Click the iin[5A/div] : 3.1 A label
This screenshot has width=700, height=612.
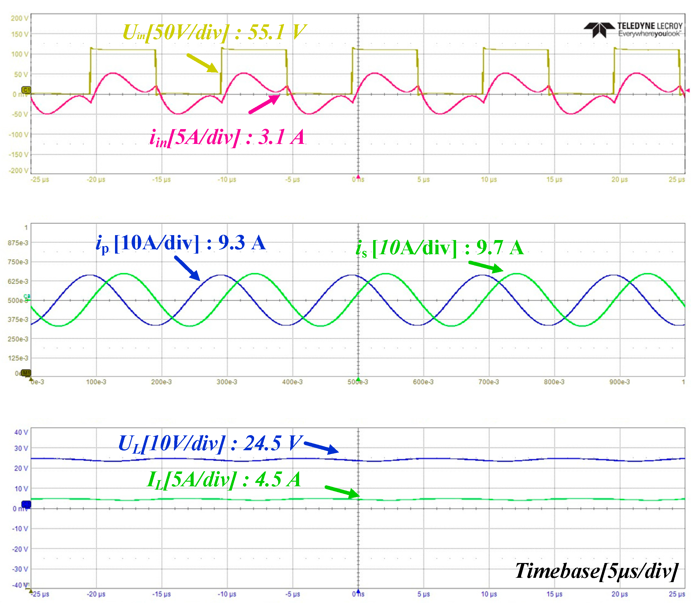pyautogui.click(x=227, y=137)
